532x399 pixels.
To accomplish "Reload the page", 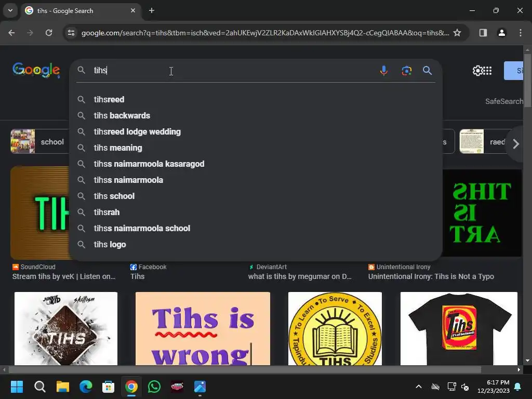I will point(49,33).
